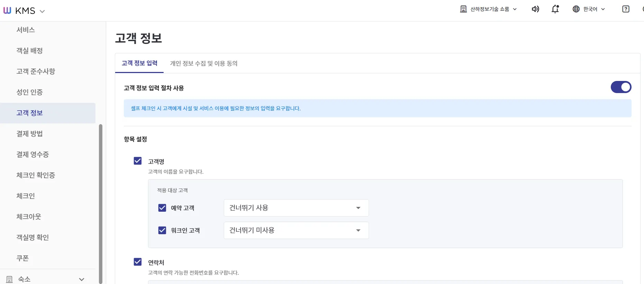
Task: Open the 건너뛰기 사용 dropdown
Action: pos(296,208)
